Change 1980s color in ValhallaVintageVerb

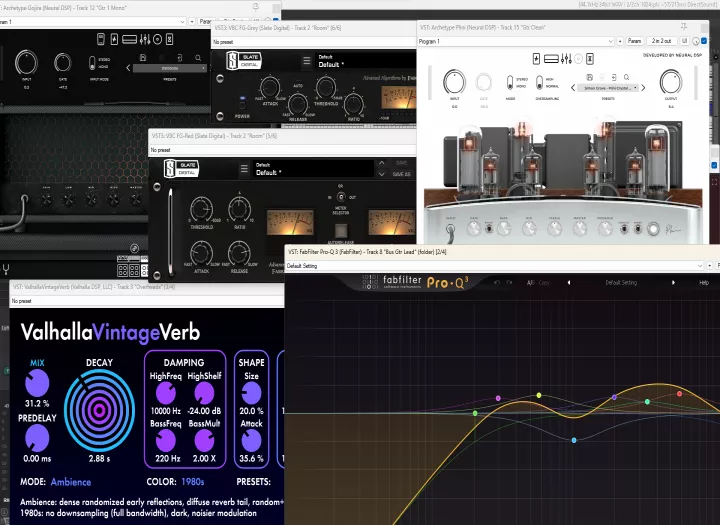(x=193, y=482)
